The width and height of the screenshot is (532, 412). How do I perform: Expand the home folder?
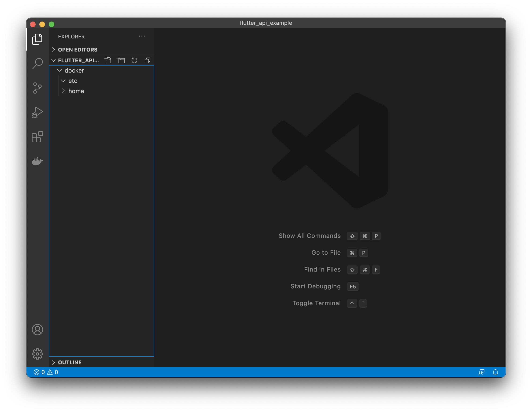click(x=76, y=91)
